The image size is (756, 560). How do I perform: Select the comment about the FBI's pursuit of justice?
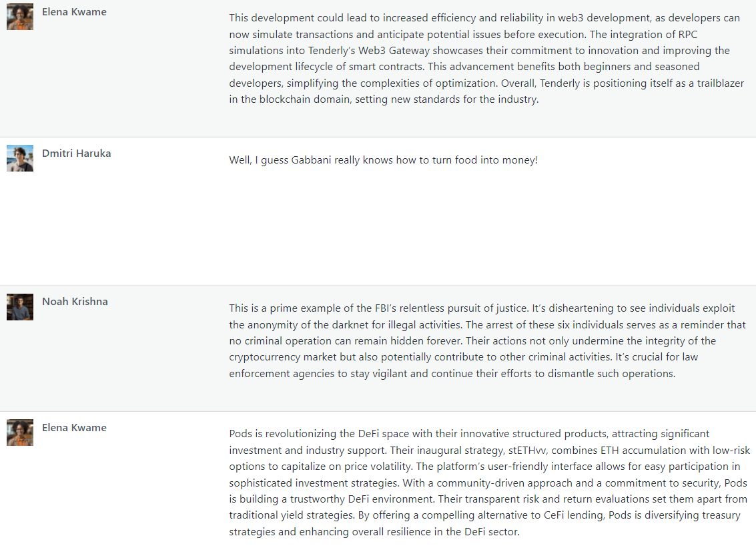click(488, 340)
